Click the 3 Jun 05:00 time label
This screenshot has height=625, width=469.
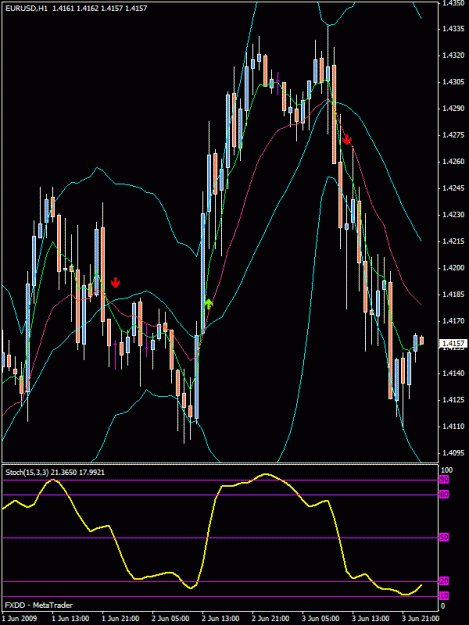coord(321,619)
